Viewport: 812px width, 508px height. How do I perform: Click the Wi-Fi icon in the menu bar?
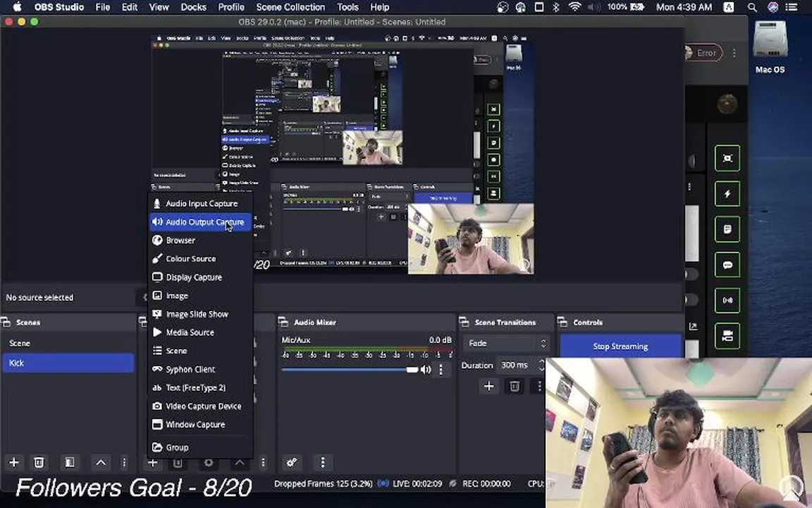[574, 7]
